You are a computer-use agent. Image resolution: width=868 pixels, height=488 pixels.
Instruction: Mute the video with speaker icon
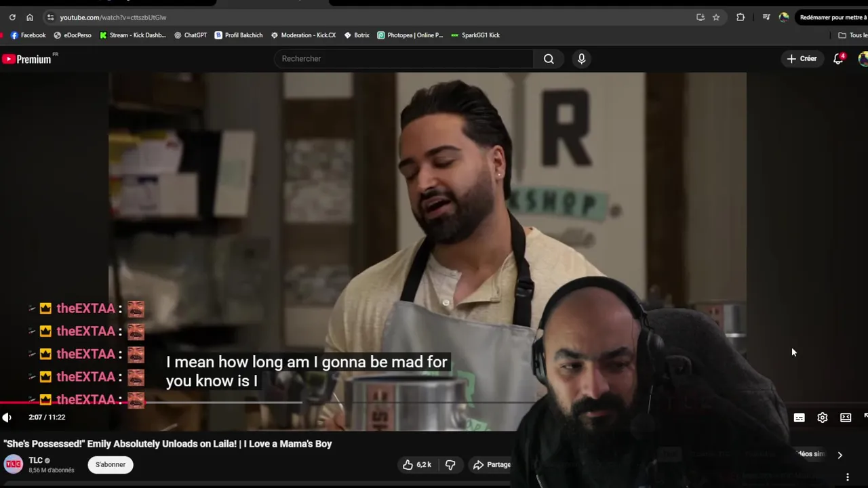point(7,418)
